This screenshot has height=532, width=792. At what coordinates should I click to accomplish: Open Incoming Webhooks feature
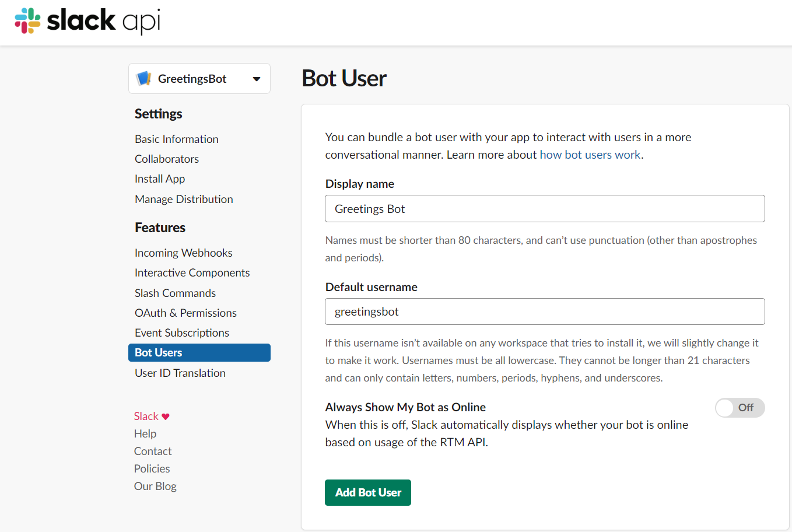tap(184, 253)
